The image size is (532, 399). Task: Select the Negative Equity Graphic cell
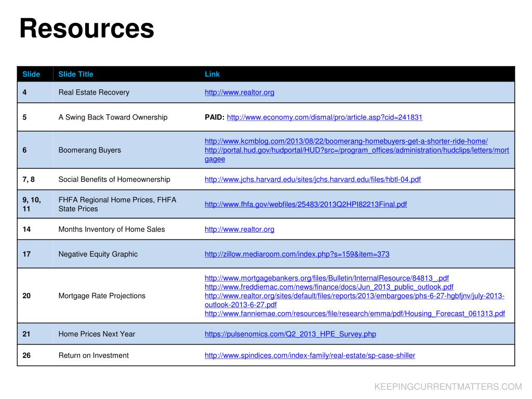127,254
